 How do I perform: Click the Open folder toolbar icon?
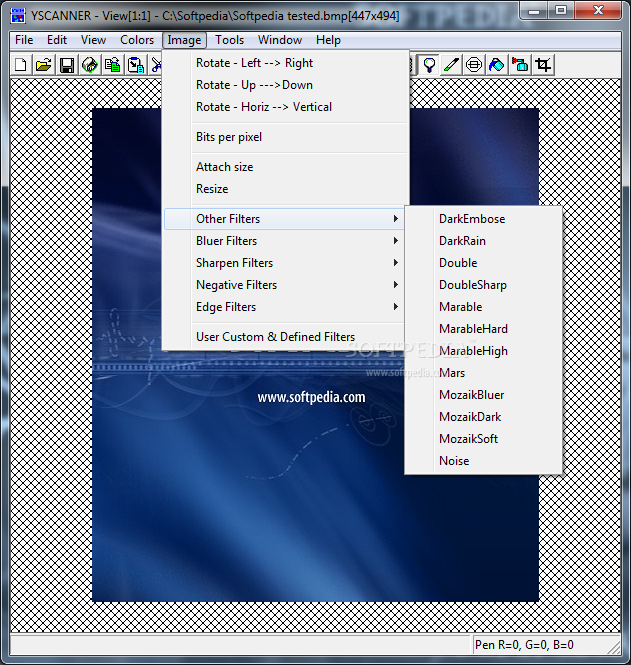pos(44,65)
